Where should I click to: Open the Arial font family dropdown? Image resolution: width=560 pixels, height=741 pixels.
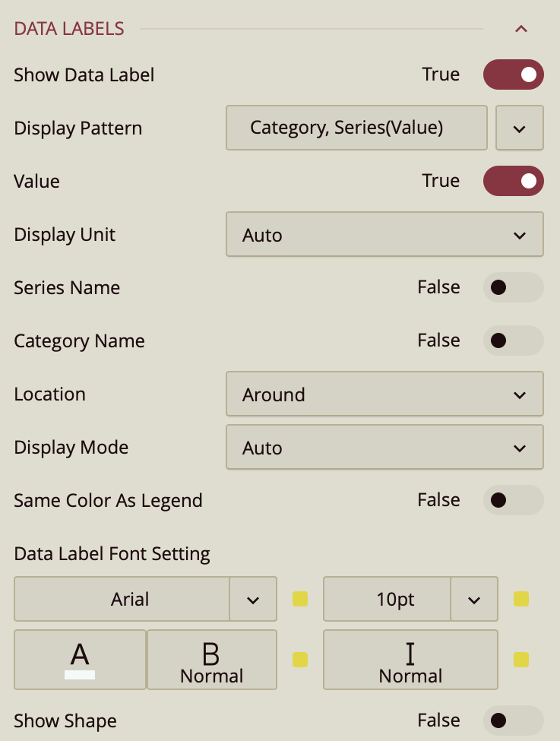coord(252,599)
